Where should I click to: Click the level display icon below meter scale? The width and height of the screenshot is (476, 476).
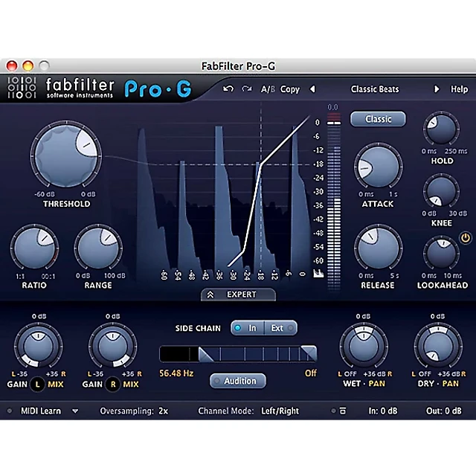click(320, 274)
